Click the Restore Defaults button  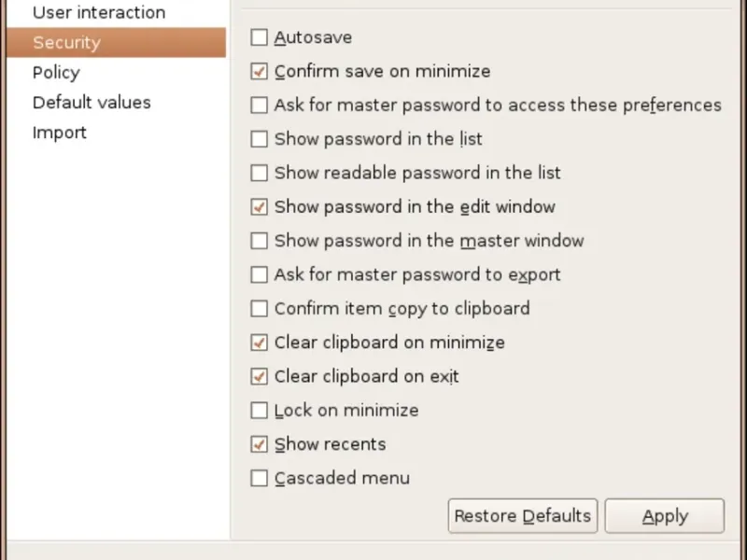coord(522,516)
